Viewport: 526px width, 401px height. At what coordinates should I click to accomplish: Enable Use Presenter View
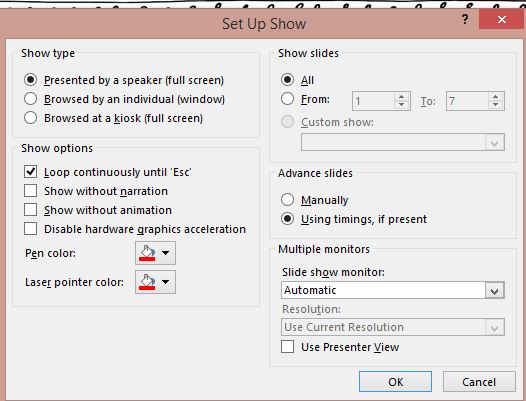point(287,347)
